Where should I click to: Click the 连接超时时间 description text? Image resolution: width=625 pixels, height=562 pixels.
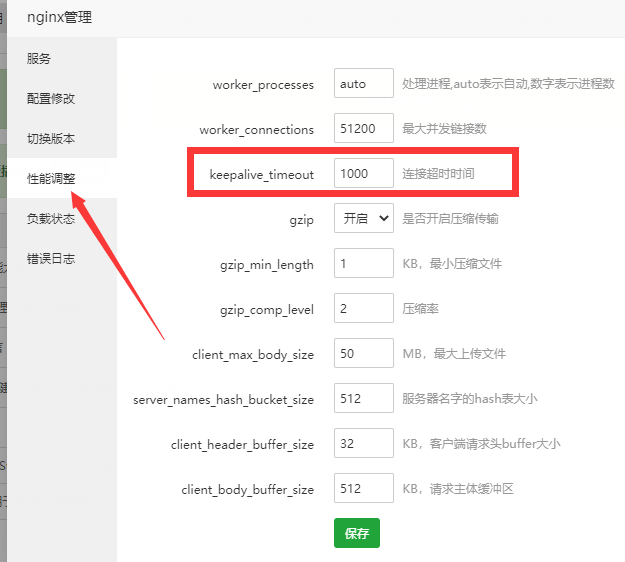[438, 174]
